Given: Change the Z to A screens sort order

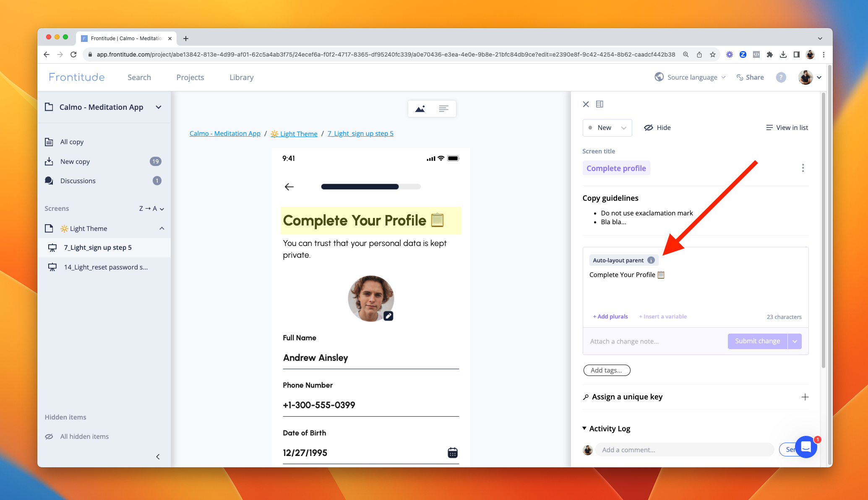Looking at the screenshot, I should pos(151,209).
